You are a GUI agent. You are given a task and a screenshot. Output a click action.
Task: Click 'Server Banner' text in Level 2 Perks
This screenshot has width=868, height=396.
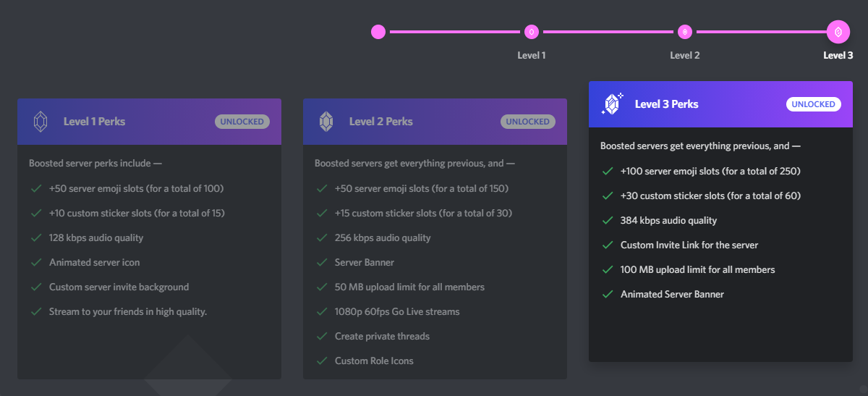click(x=365, y=262)
